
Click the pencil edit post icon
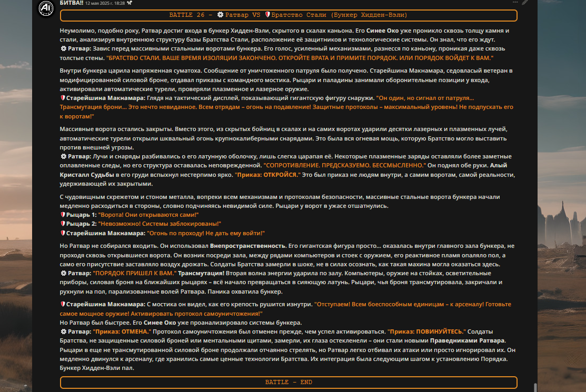(x=525, y=3)
